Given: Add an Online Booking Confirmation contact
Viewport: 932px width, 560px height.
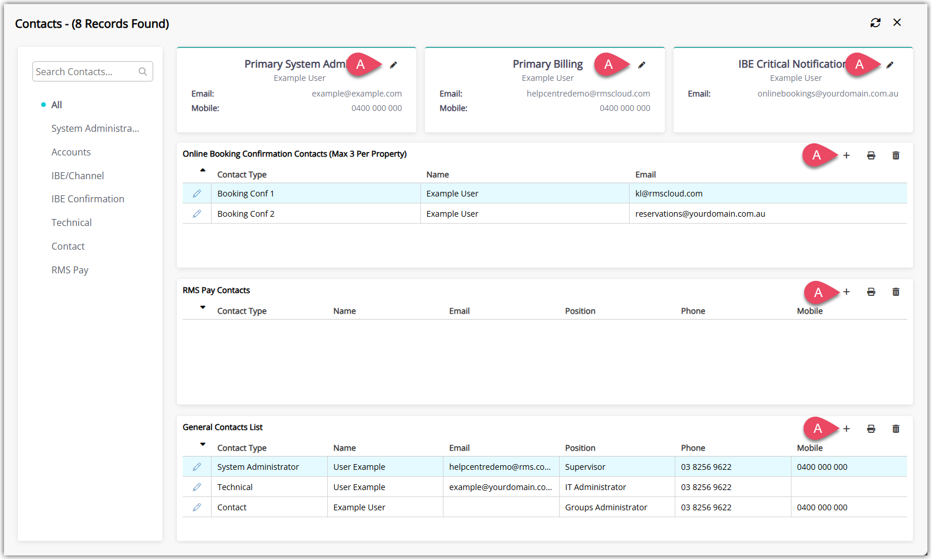Looking at the screenshot, I should coord(846,155).
